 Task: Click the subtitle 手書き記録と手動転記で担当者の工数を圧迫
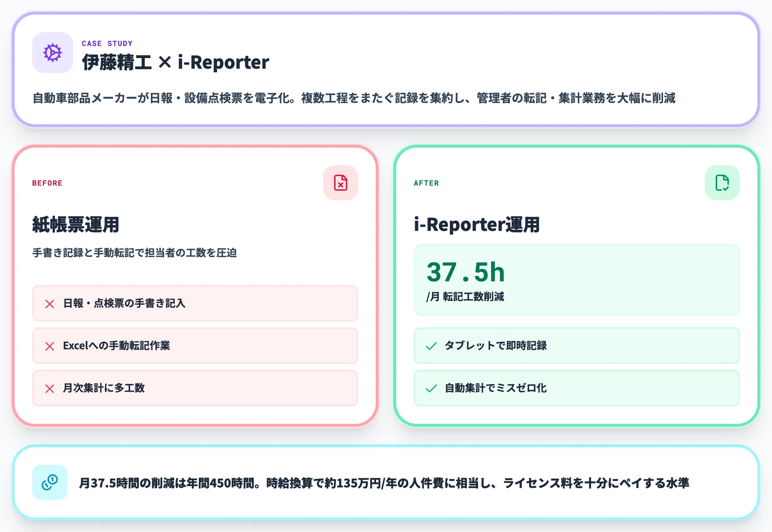pos(135,252)
